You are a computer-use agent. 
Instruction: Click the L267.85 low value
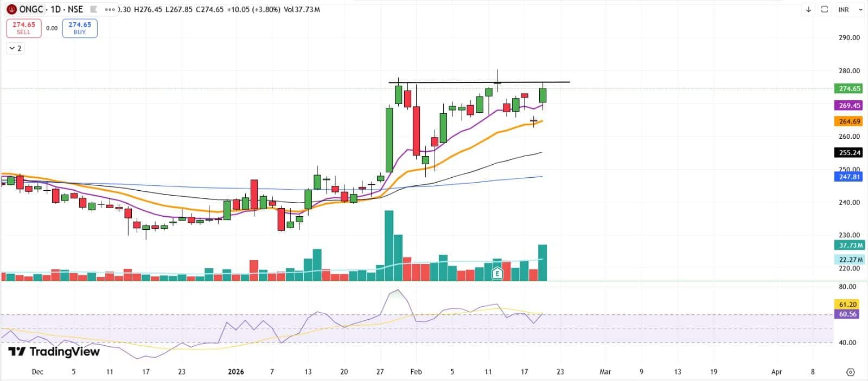(x=179, y=9)
